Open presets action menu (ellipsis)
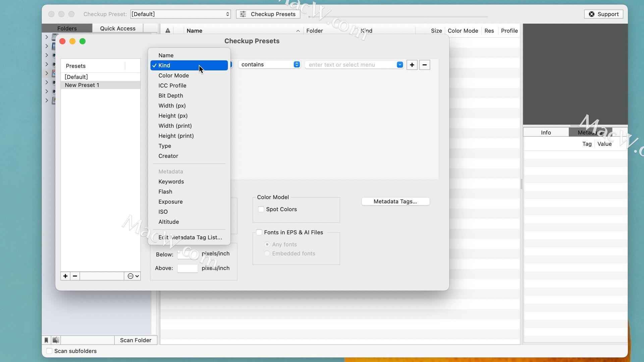This screenshot has width=644, height=362. point(133,276)
